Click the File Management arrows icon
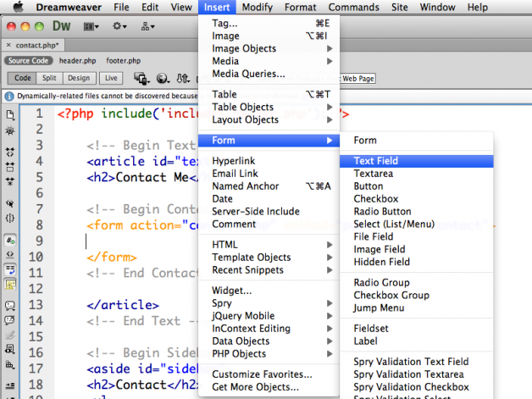The image size is (532, 399). [x=183, y=79]
